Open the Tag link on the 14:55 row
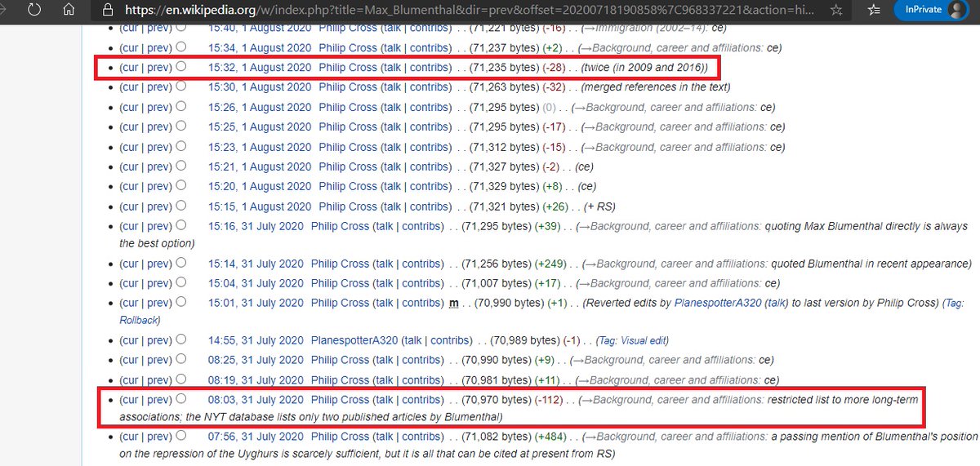Screen dimensions: 980x466 point(609,340)
